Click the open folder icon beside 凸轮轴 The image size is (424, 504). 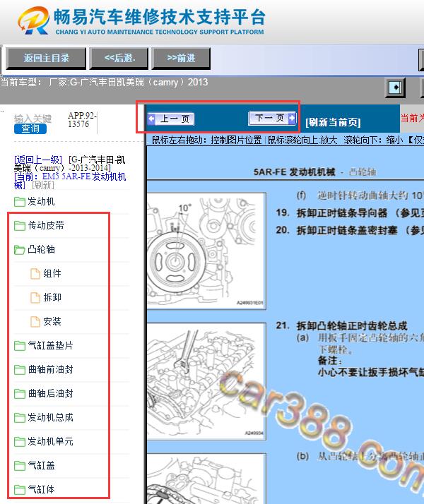[20, 250]
